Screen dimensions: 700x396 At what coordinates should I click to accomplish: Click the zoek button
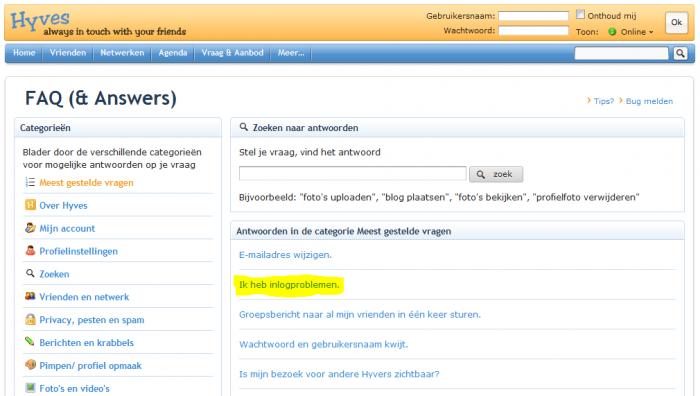[x=496, y=174]
